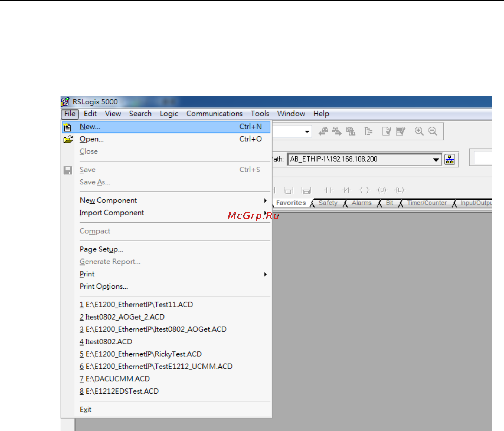The width and height of the screenshot is (504, 431).
Task: Select the Save As... menu entry
Action: tap(166, 182)
